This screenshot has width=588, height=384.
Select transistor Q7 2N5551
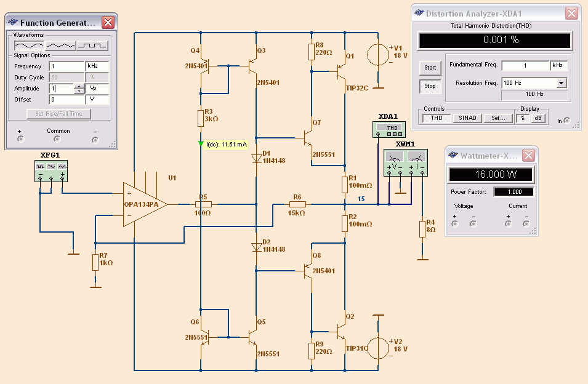click(307, 138)
